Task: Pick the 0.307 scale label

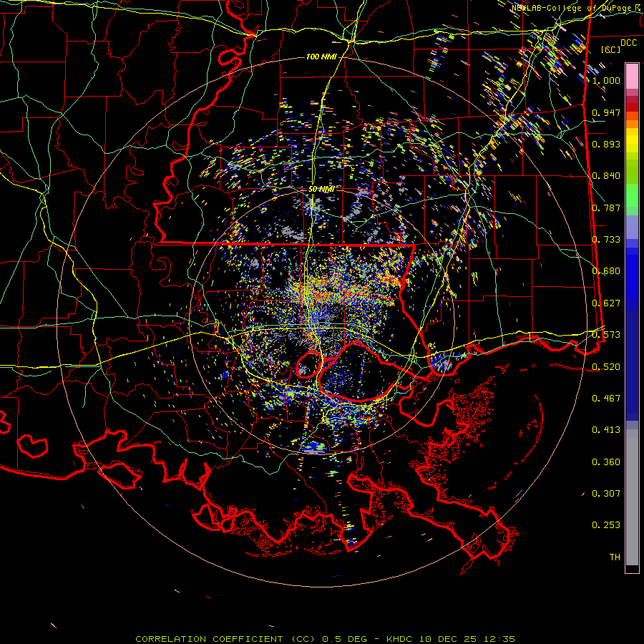Action: (606, 493)
